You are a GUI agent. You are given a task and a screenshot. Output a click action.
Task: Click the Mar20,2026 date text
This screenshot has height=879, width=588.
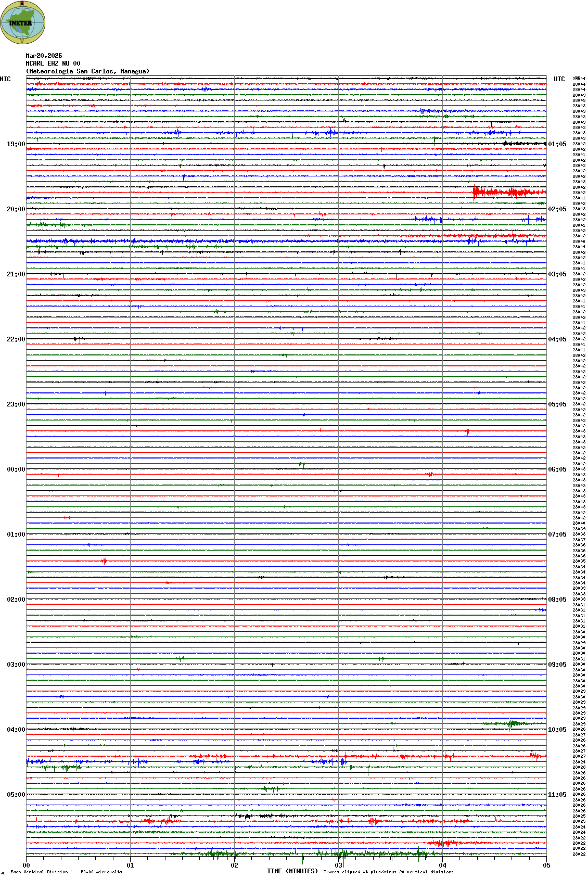point(44,56)
